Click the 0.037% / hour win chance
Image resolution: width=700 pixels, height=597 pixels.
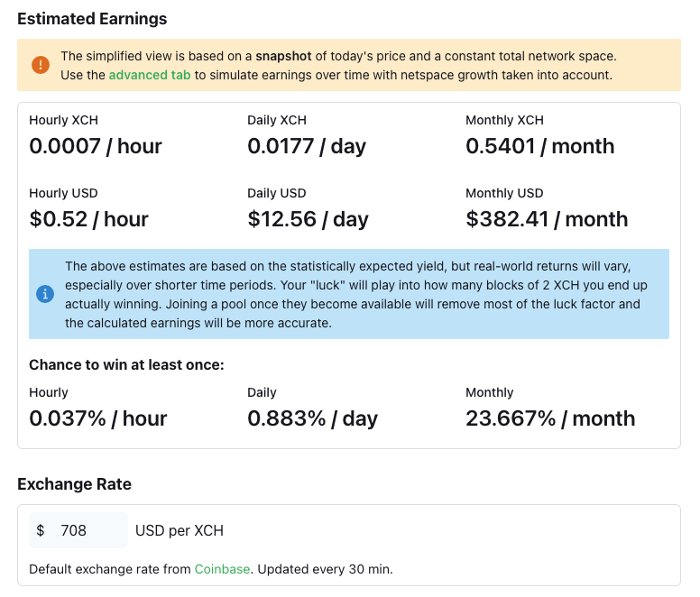click(98, 418)
